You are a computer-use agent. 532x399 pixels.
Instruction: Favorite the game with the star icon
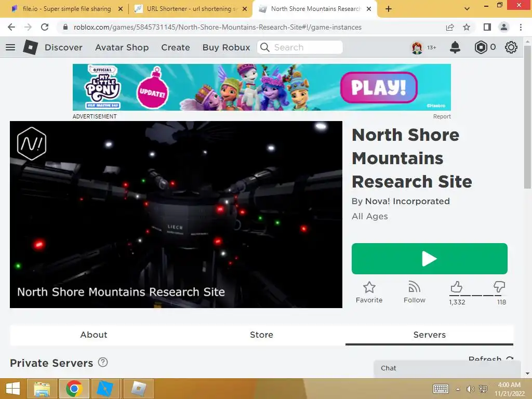coord(369,288)
